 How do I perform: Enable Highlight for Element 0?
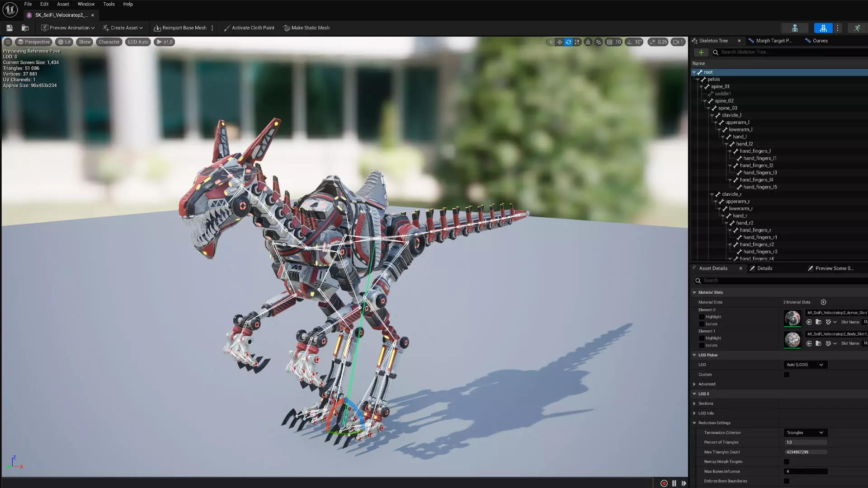pos(702,317)
